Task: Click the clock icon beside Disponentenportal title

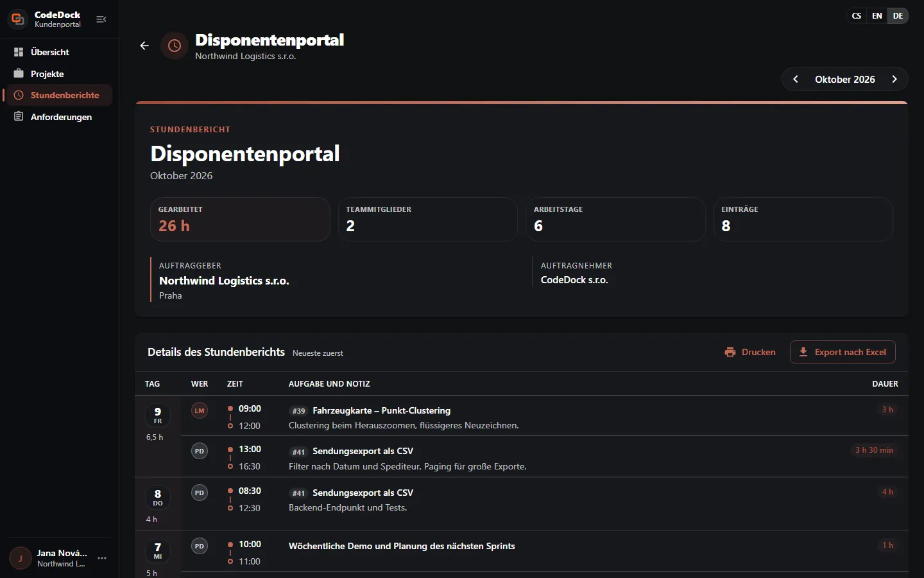Action: coord(174,46)
